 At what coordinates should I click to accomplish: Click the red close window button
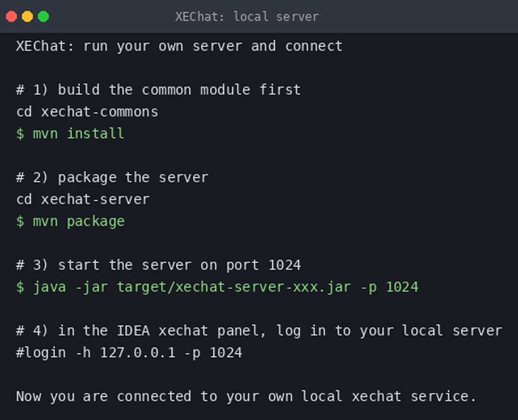pos(11,16)
